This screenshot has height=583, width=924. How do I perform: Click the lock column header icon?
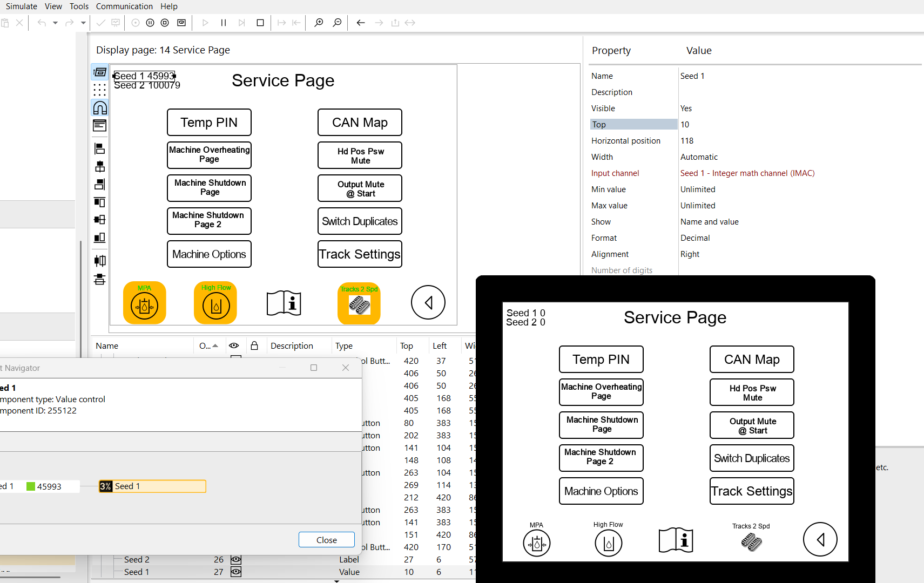pos(254,345)
